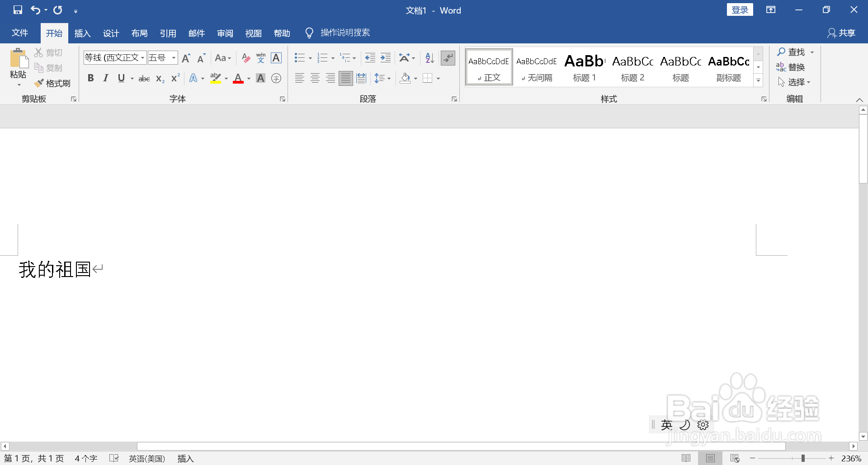Center the paragraph text
The image size is (868, 465).
point(315,79)
